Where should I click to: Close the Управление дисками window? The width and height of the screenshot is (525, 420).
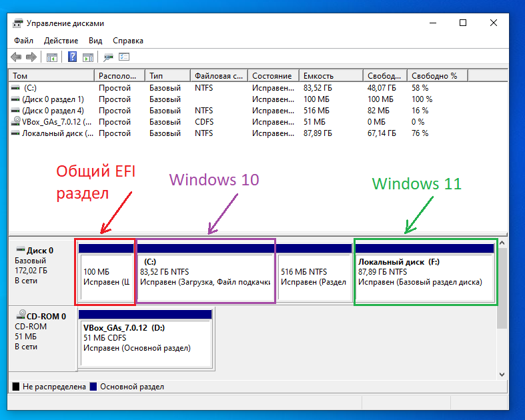pos(494,23)
